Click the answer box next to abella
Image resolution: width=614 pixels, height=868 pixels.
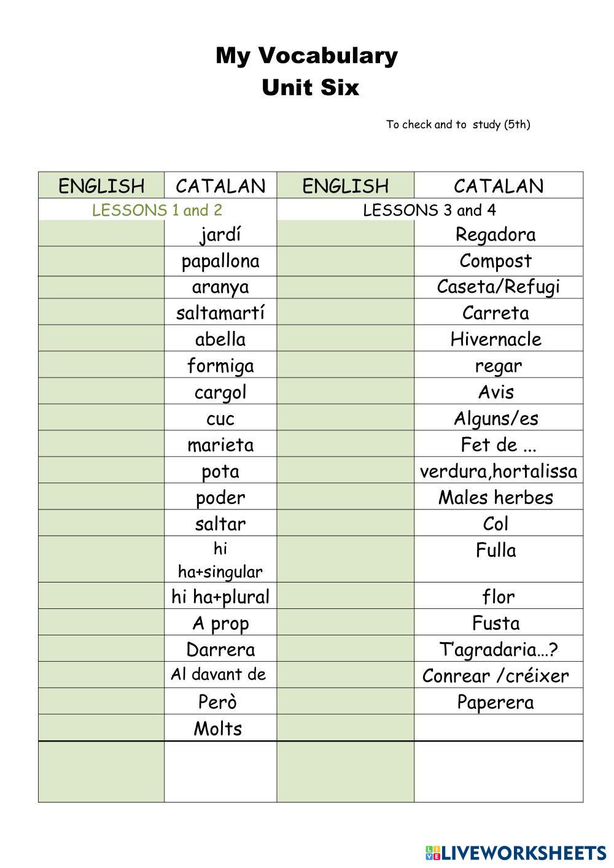101,339
